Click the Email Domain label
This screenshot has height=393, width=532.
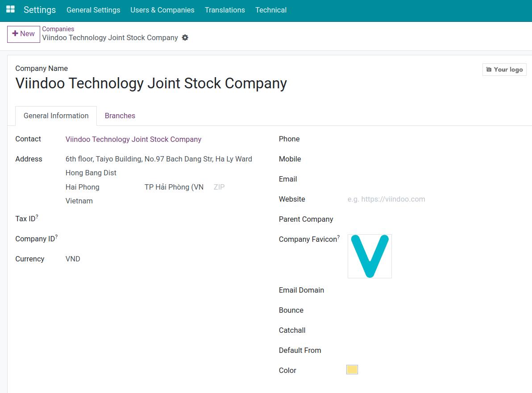pyautogui.click(x=301, y=290)
